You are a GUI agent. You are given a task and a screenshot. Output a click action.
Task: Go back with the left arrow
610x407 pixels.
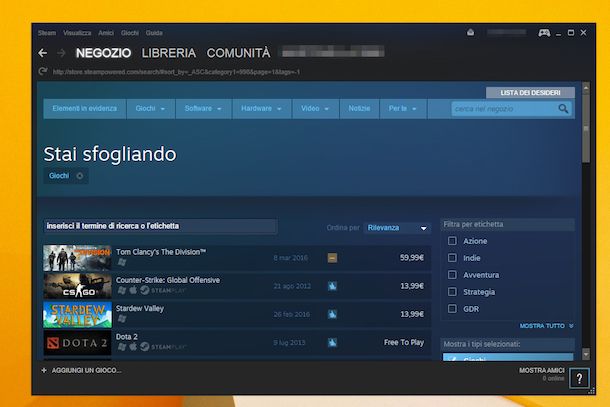pos(43,53)
